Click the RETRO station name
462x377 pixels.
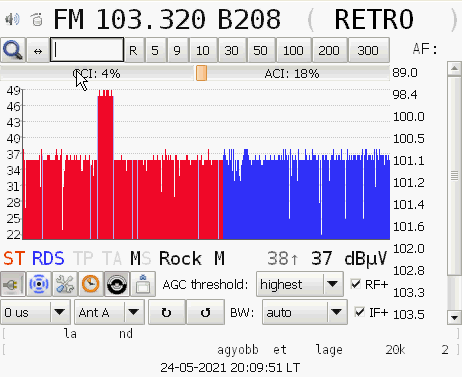coord(374,19)
